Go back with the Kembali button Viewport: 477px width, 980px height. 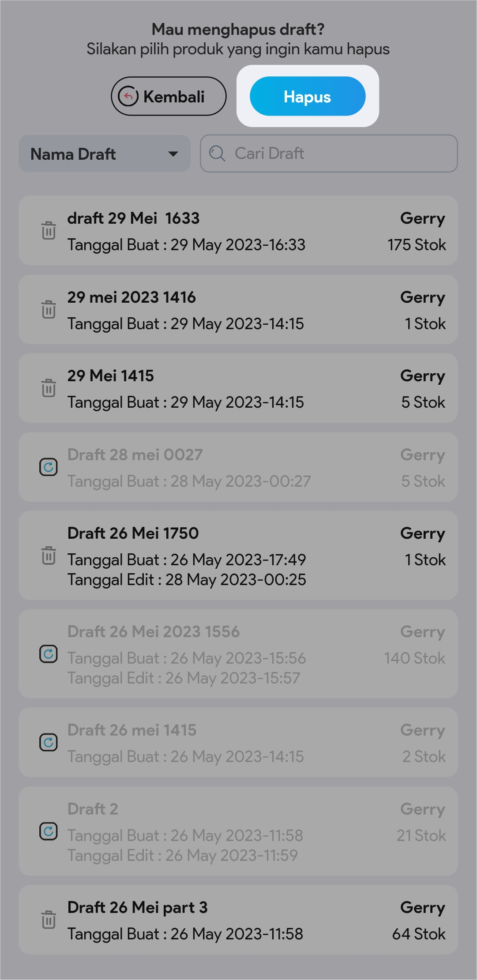[x=169, y=96]
